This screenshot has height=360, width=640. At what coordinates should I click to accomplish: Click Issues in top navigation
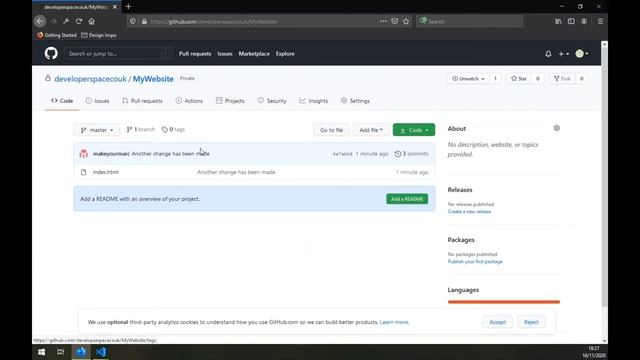[x=225, y=54]
